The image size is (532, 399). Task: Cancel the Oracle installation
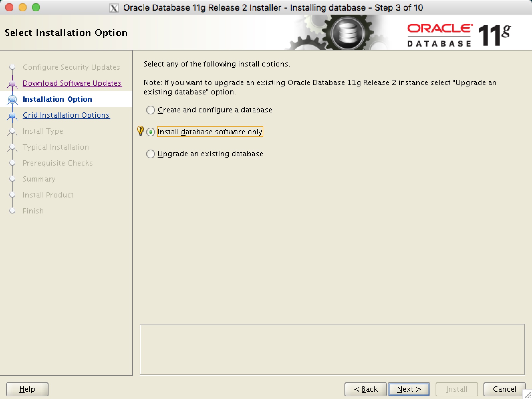[504, 389]
